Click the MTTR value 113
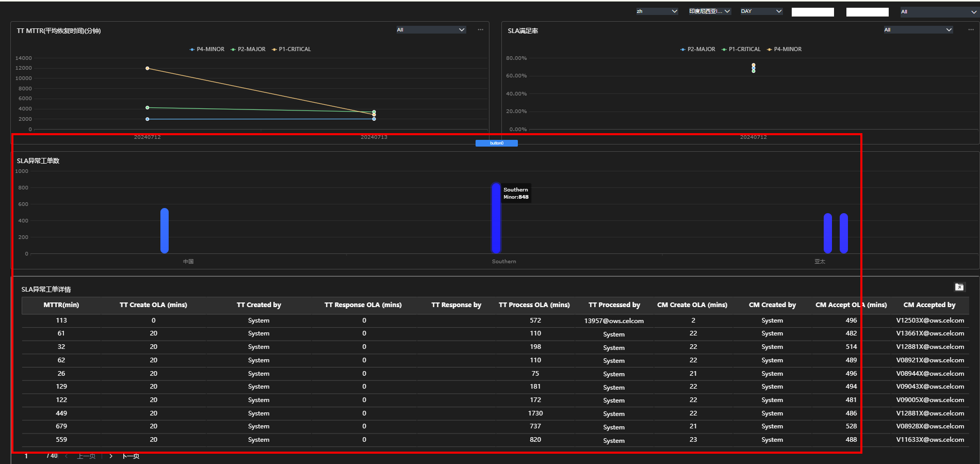The image size is (980, 464). 61,321
